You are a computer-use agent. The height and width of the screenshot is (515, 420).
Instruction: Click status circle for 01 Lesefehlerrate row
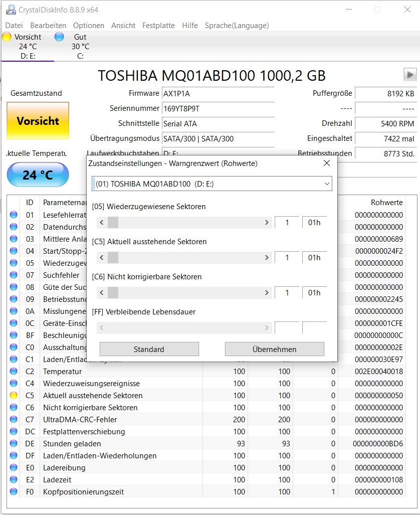click(14, 215)
